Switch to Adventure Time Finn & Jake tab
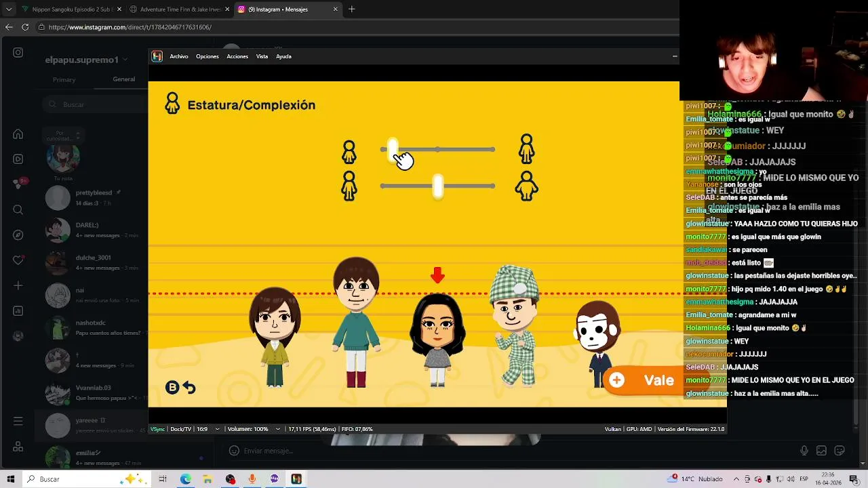868x488 pixels. pos(180,9)
